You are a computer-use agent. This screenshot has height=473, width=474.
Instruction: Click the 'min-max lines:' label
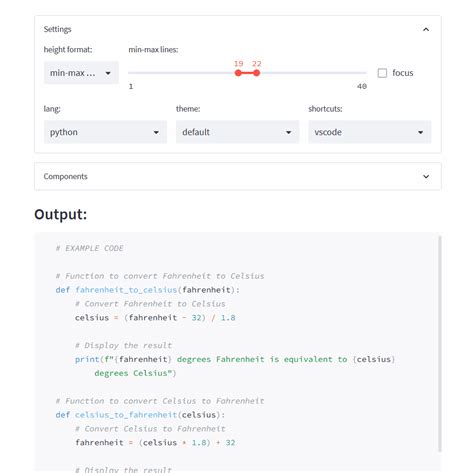[153, 50]
